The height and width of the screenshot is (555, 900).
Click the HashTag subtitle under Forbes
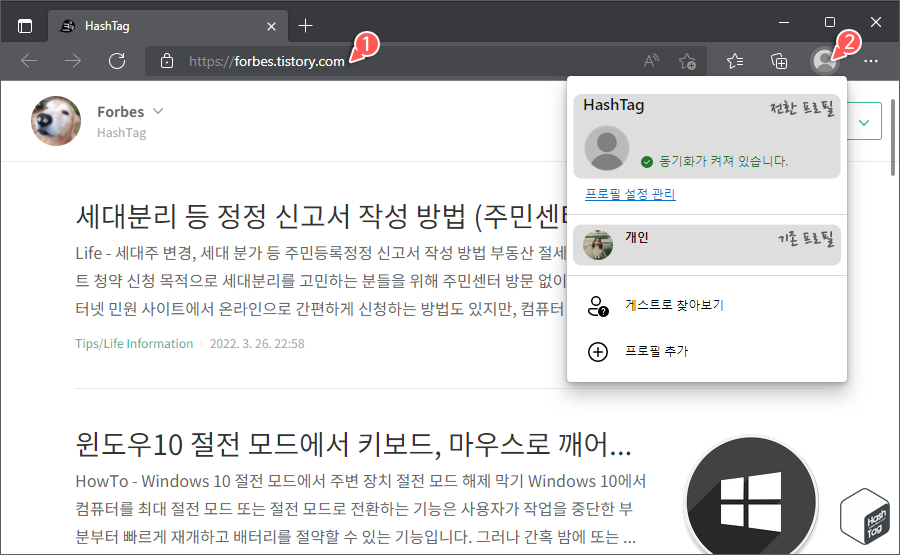(x=122, y=133)
